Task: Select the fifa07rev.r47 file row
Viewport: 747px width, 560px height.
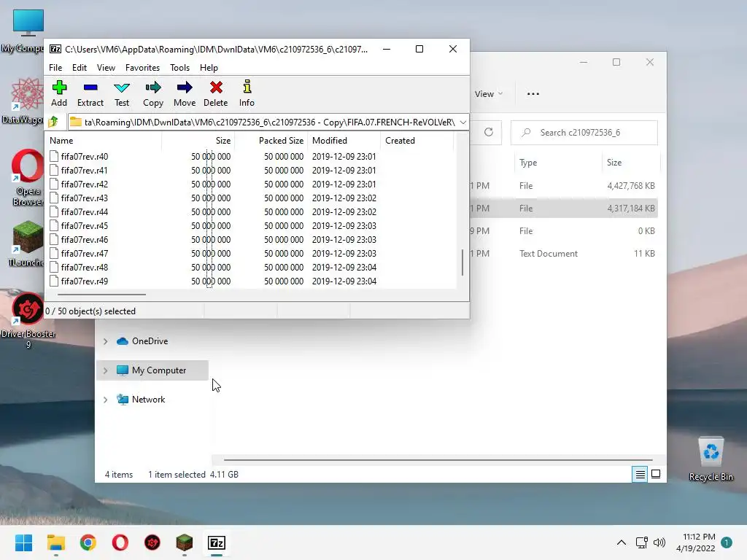Action: [250, 253]
